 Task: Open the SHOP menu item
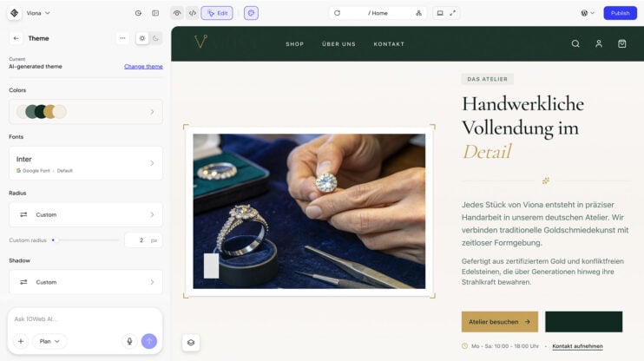point(295,44)
